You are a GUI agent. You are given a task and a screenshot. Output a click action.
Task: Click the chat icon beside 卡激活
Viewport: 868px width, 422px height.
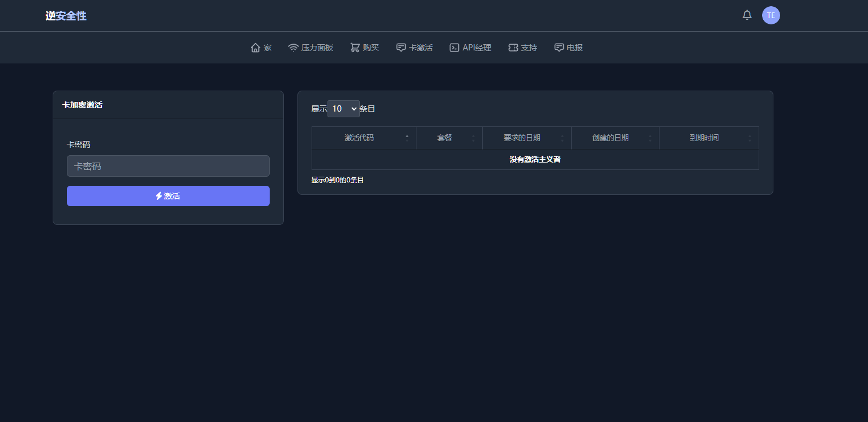[401, 48]
